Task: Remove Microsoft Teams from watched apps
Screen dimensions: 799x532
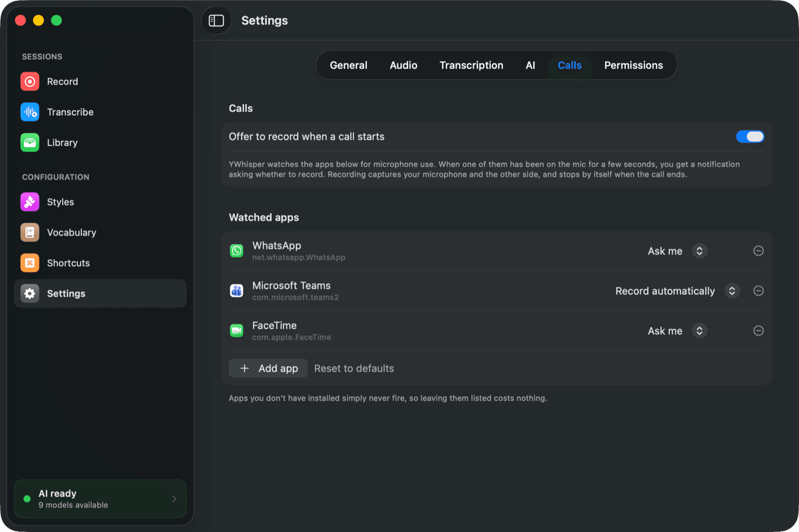Action: (758, 290)
